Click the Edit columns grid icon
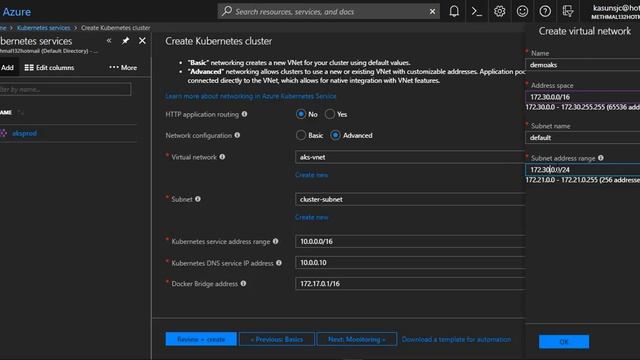 (x=29, y=68)
